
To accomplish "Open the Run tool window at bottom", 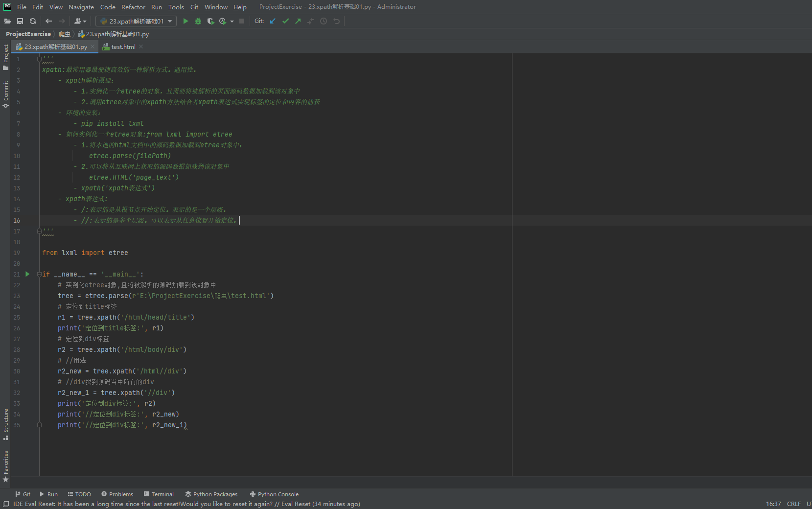I will pos(48,494).
